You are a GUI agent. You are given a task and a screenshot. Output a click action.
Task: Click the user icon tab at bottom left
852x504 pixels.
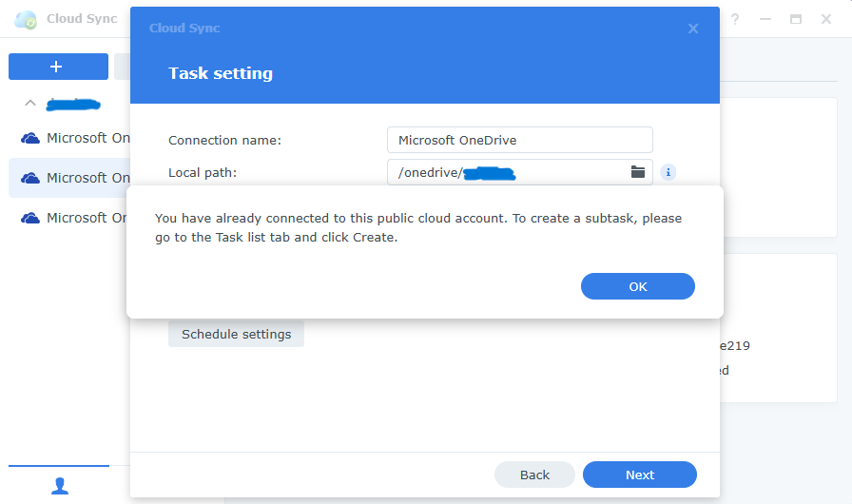click(x=59, y=486)
